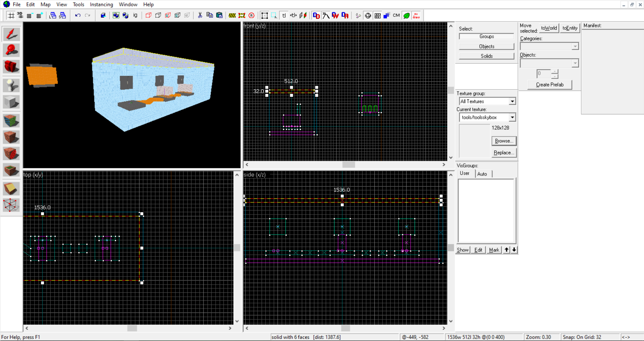This screenshot has height=341, width=644.
Task: Toggle the selection-box-by-handles icon
Action: click(x=265, y=15)
